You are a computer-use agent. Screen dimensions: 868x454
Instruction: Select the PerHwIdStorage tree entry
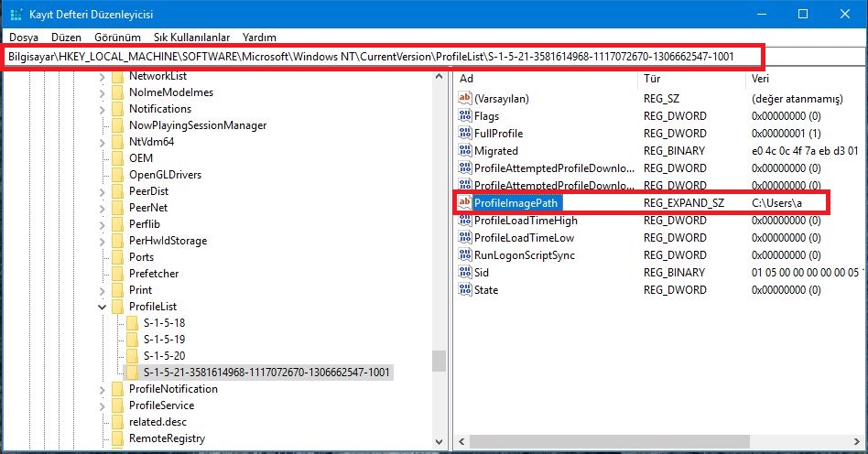168,241
